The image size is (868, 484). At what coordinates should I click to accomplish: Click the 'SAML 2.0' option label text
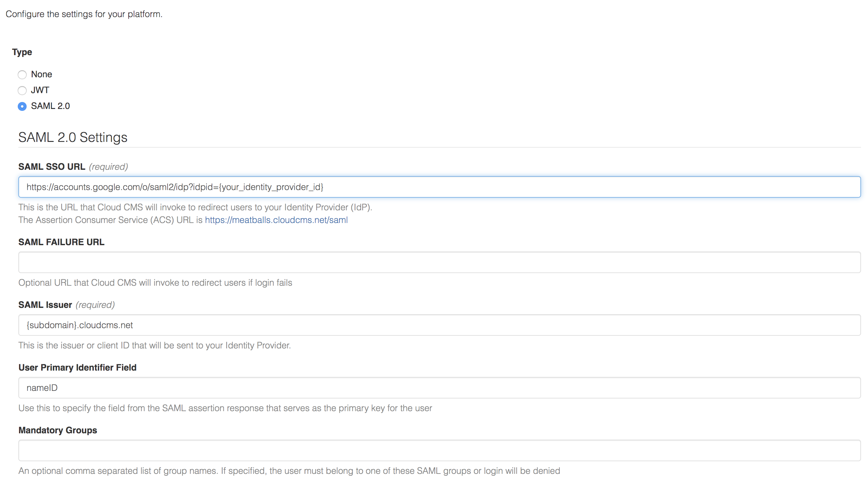(x=50, y=106)
